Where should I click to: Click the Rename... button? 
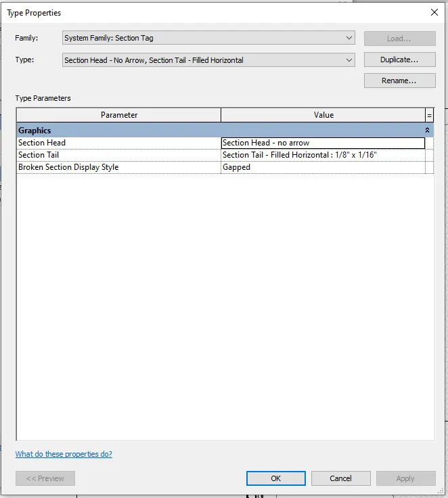click(399, 81)
